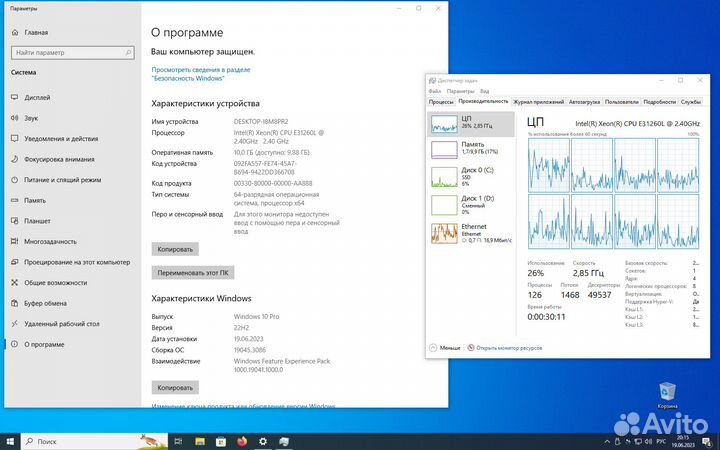Launch Firefox from taskbar
Screen dimensions: 720x450
pyautogui.click(x=242, y=442)
